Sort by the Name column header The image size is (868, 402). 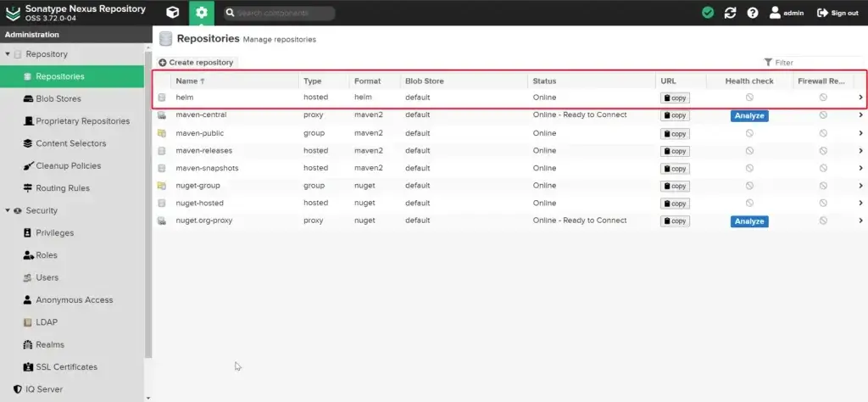coord(235,81)
